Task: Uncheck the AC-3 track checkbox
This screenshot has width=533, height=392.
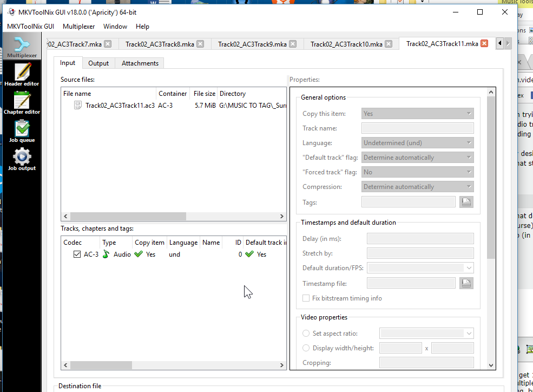Action: (77, 254)
